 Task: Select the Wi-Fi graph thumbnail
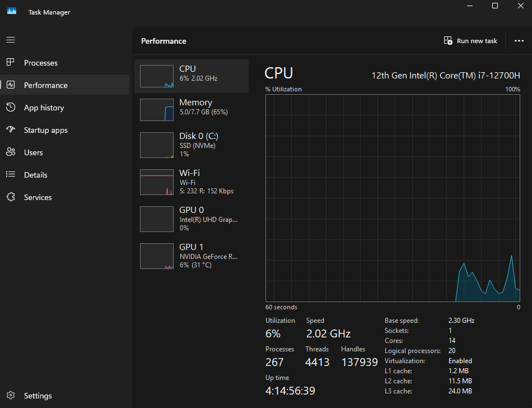pos(157,182)
